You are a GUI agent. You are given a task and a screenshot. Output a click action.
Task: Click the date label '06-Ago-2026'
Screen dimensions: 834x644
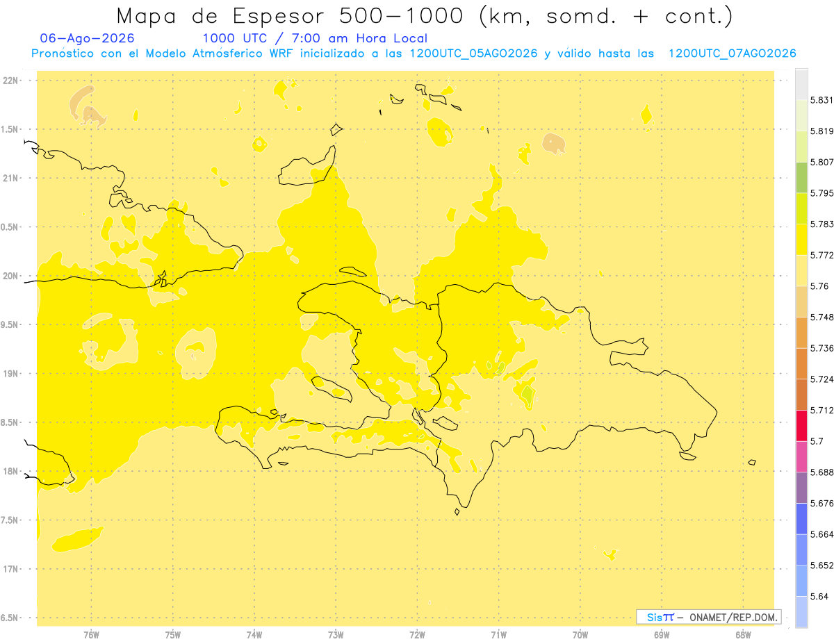coord(88,38)
